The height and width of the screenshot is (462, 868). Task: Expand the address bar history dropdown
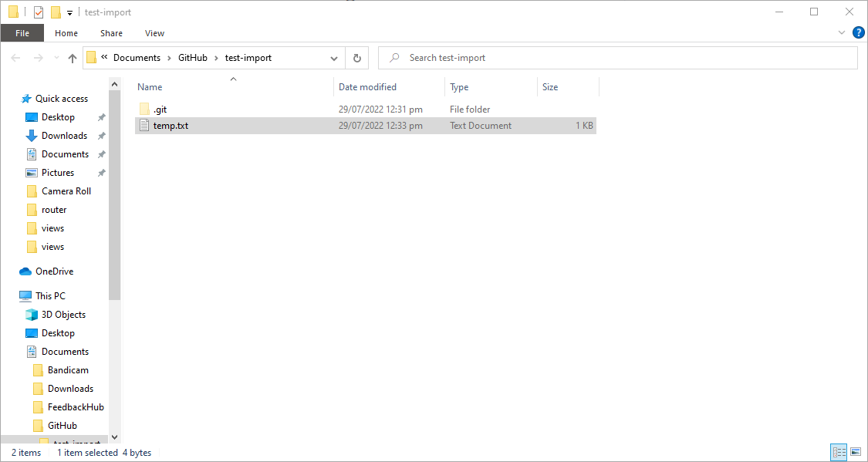pyautogui.click(x=333, y=57)
